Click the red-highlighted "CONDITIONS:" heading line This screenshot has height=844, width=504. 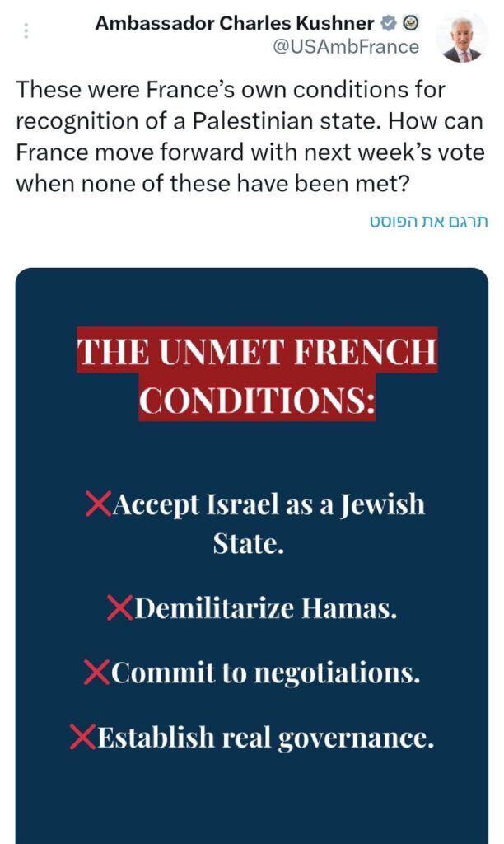257,400
